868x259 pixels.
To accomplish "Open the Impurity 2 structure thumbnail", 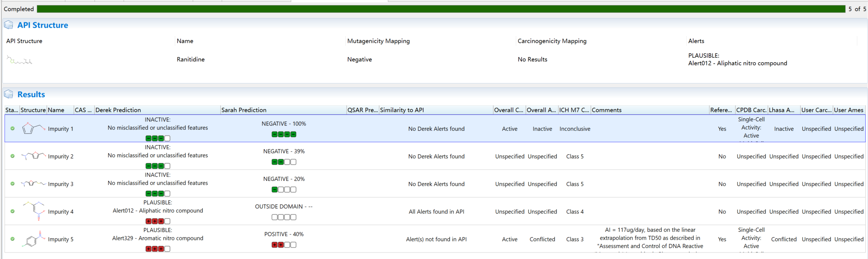I will 33,155.
